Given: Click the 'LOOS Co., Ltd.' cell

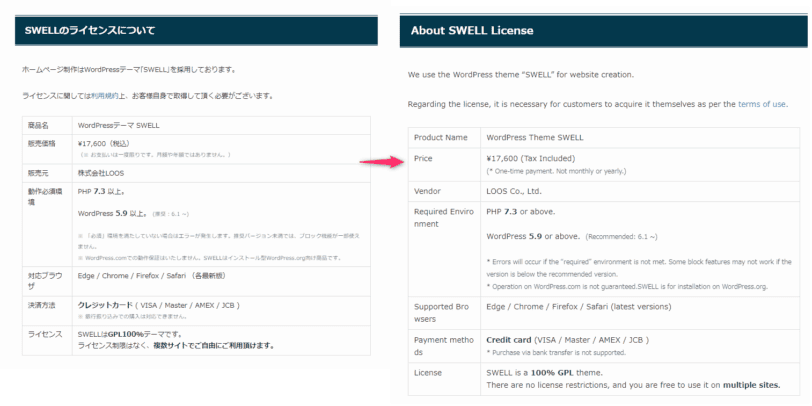Looking at the screenshot, I should pyautogui.click(x=514, y=191).
